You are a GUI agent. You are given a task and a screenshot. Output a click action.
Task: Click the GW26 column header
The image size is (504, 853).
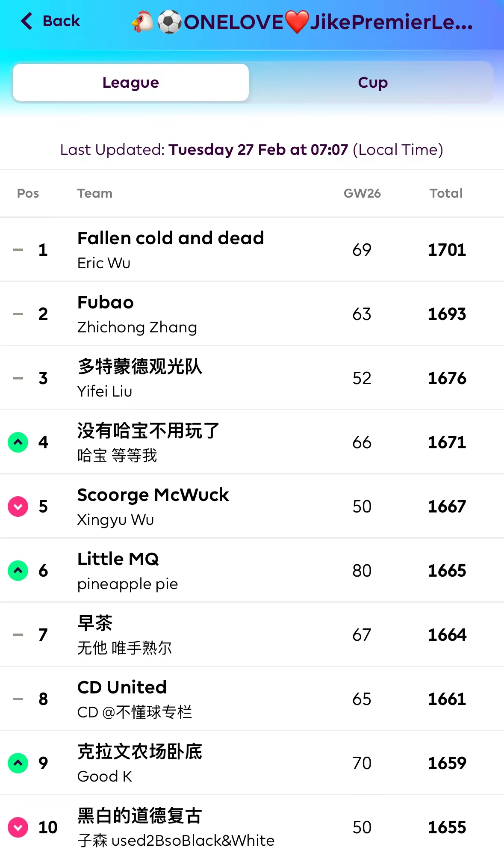362,193
